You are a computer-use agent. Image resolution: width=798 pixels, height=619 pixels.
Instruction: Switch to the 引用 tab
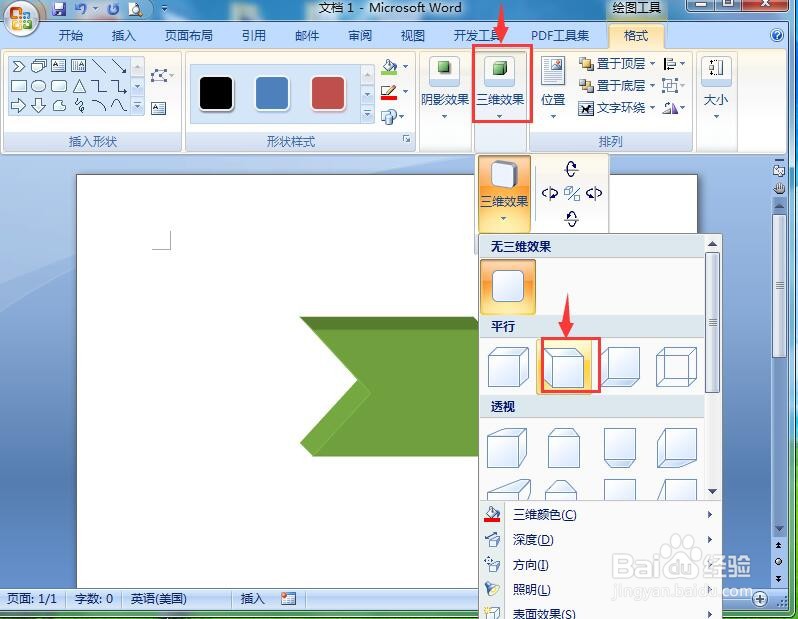253,36
